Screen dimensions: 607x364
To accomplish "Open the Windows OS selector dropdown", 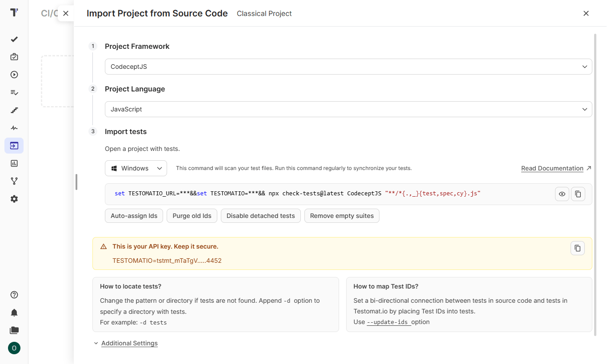I will (136, 168).
